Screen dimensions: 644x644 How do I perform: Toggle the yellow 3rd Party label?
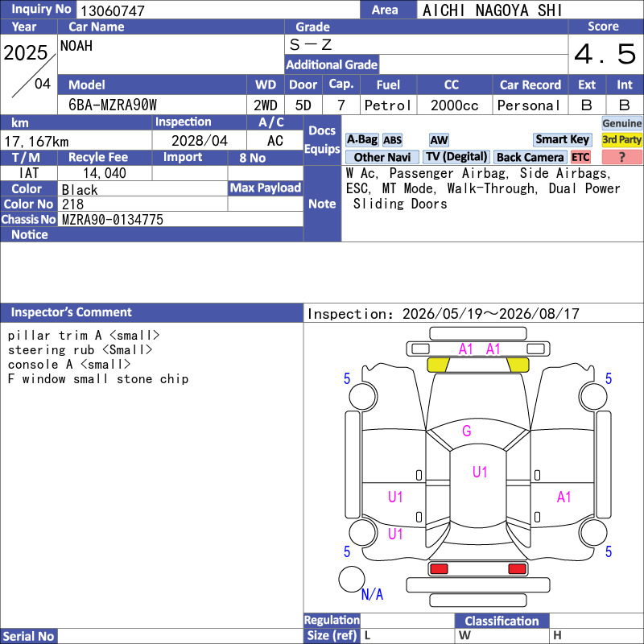pos(621,140)
